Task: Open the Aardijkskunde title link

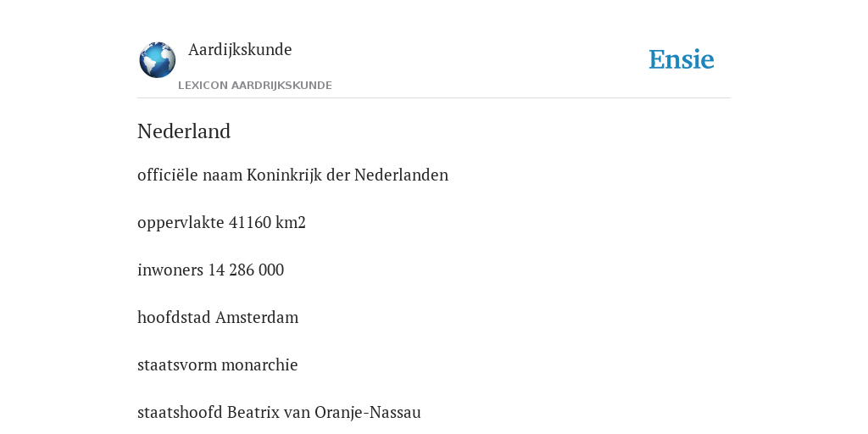Action: pos(240,50)
